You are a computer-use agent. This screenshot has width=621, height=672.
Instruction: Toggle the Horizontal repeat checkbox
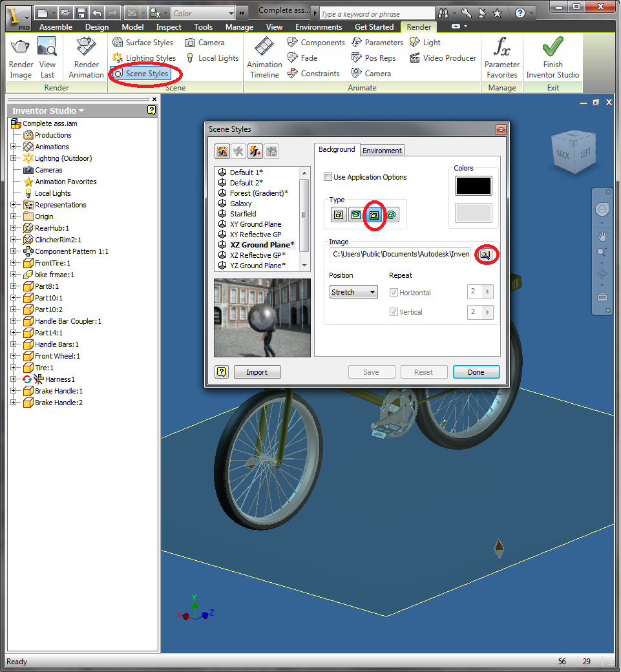pyautogui.click(x=394, y=292)
